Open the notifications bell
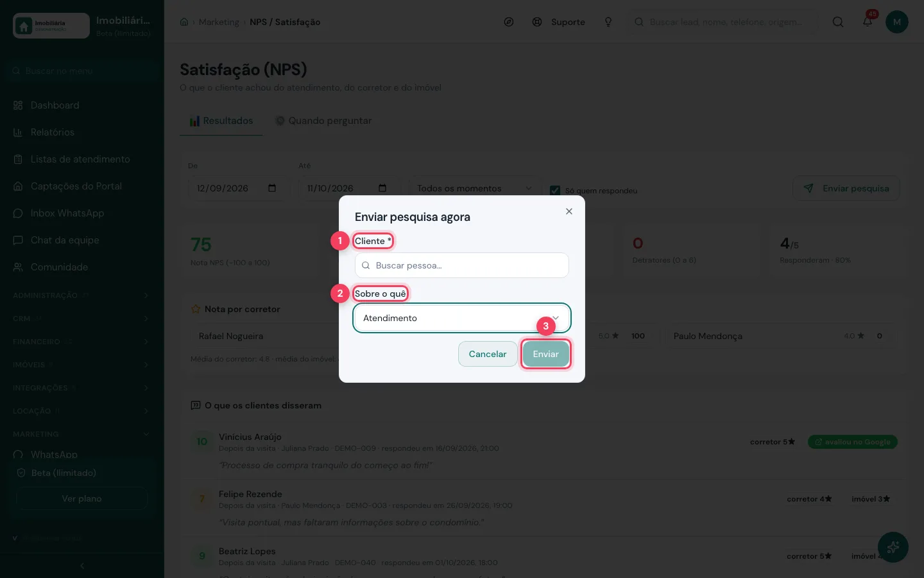The height and width of the screenshot is (578, 924). coord(868,22)
